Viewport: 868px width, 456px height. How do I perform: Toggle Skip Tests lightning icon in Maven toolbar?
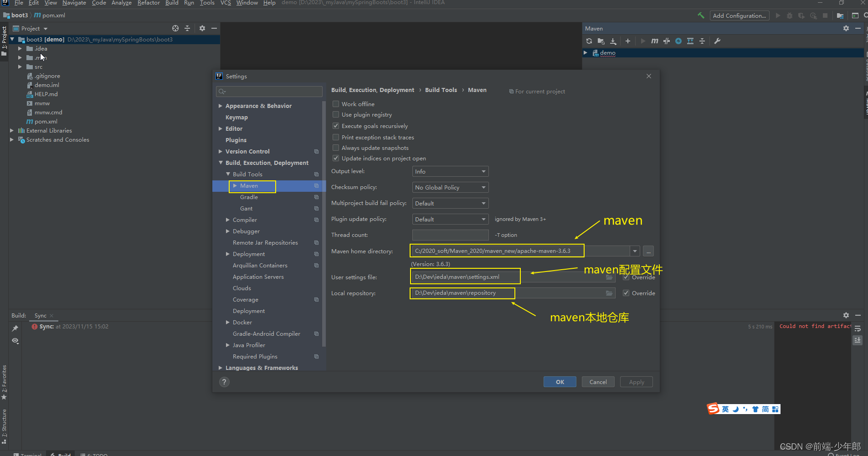tap(678, 41)
